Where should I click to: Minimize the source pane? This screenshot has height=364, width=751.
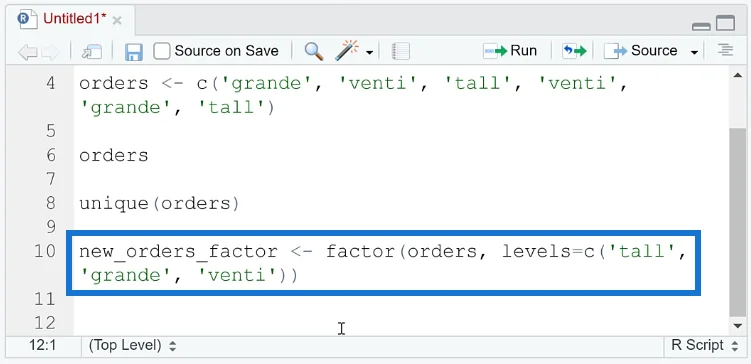click(701, 26)
